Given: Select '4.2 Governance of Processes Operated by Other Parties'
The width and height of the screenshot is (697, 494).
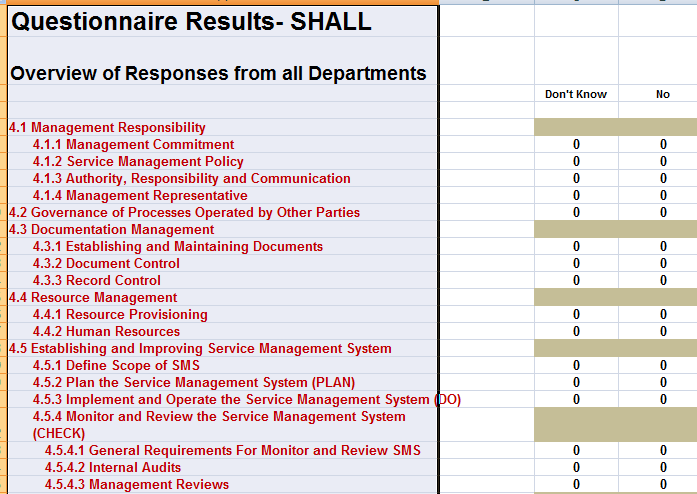Looking at the screenshot, I should pyautogui.click(x=184, y=212).
